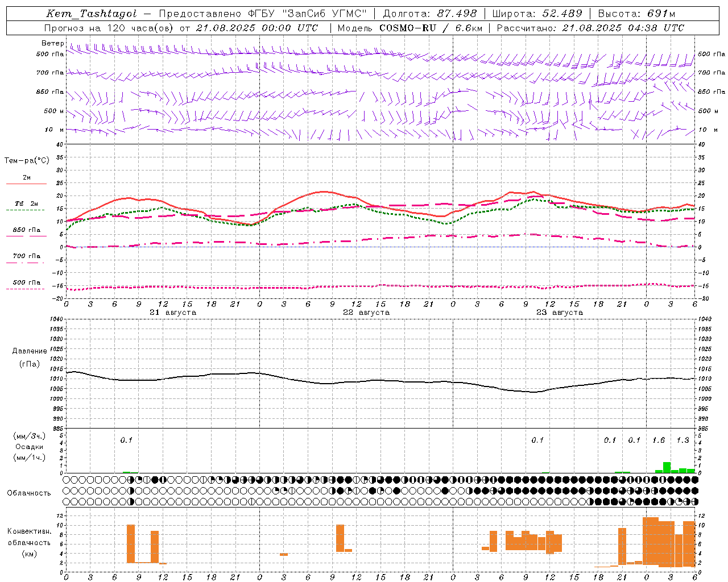Click the Td 2м dew point legend entry
The image size is (728, 582).
coord(26,203)
